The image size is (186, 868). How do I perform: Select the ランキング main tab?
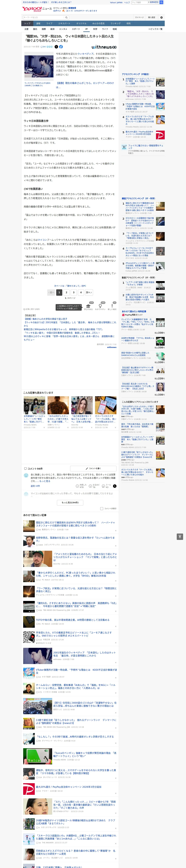pos(115,24)
